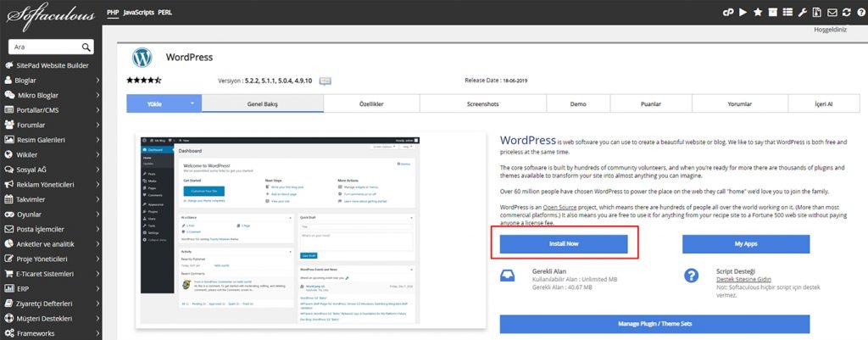Click the Müşteri Destekleri lifebuoy icon
This screenshot has height=340, width=868.
pos(8,319)
